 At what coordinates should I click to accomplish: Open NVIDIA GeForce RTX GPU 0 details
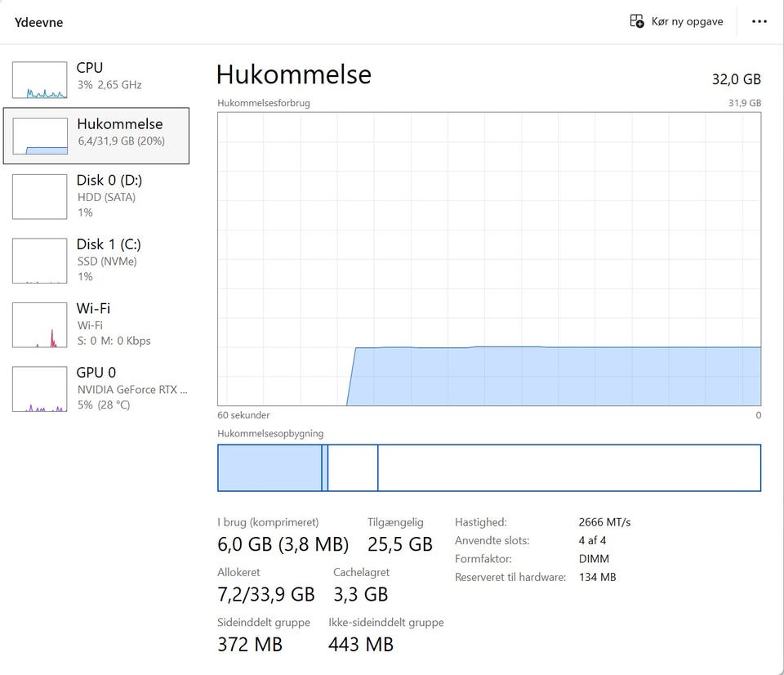click(x=131, y=382)
